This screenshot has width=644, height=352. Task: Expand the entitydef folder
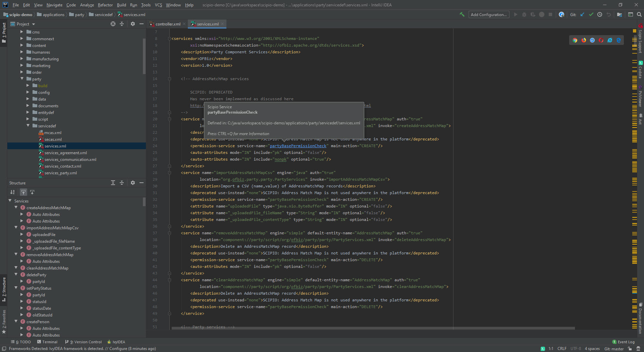(28, 112)
